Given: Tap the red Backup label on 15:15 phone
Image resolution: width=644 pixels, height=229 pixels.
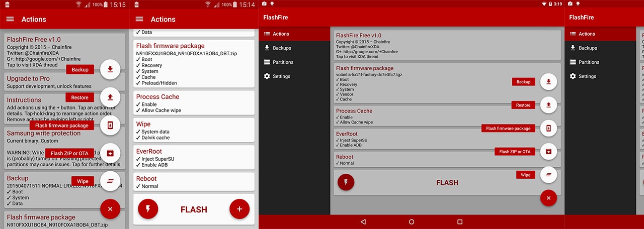Looking at the screenshot, I should click(80, 69).
